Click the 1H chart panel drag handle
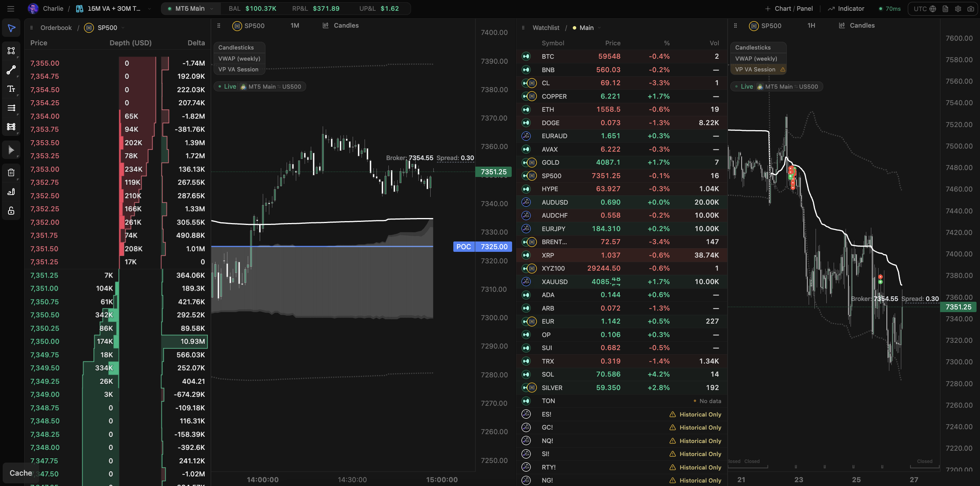This screenshot has height=486, width=980. point(735,26)
